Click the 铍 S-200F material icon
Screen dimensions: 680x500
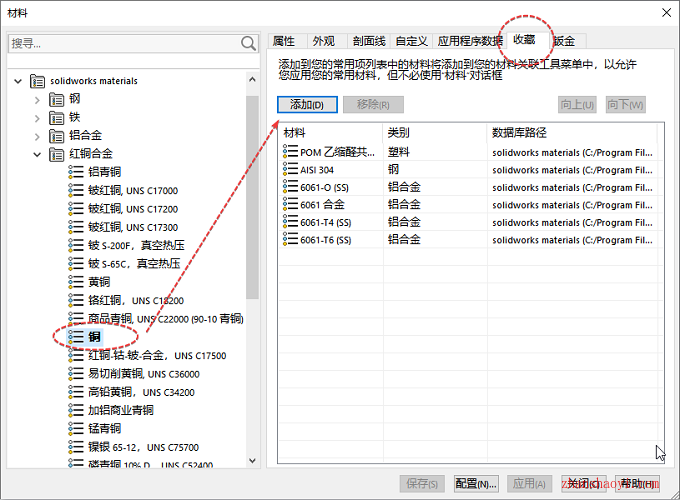75,245
